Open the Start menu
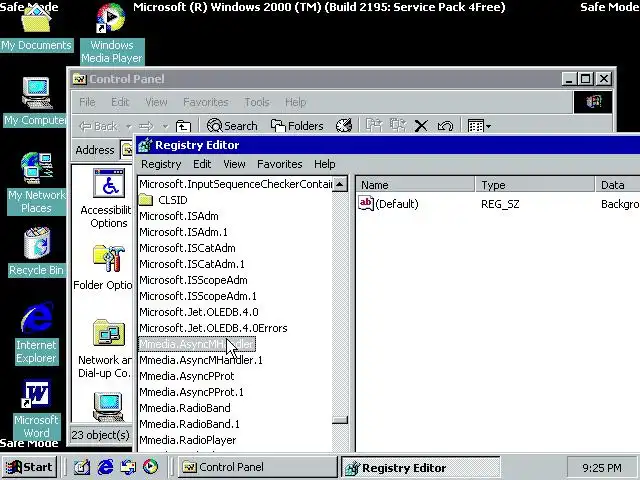The image size is (640, 480). click(x=29, y=467)
